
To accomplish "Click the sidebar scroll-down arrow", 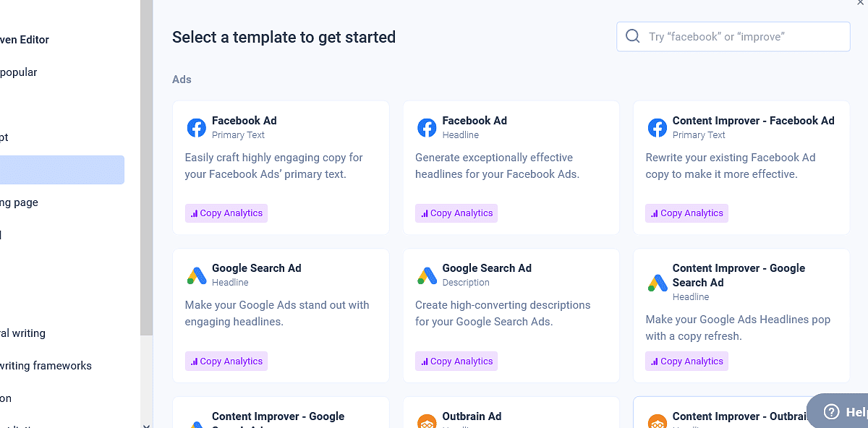I will [x=146, y=425].
